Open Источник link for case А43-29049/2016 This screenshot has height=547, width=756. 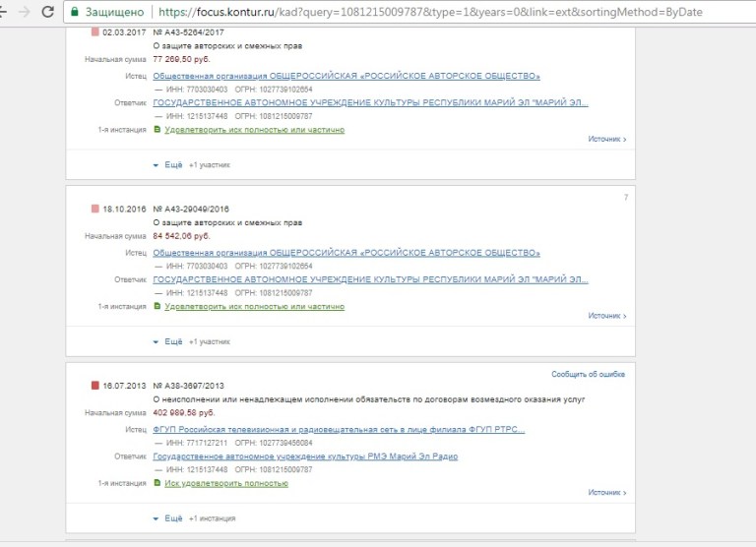[x=607, y=316]
